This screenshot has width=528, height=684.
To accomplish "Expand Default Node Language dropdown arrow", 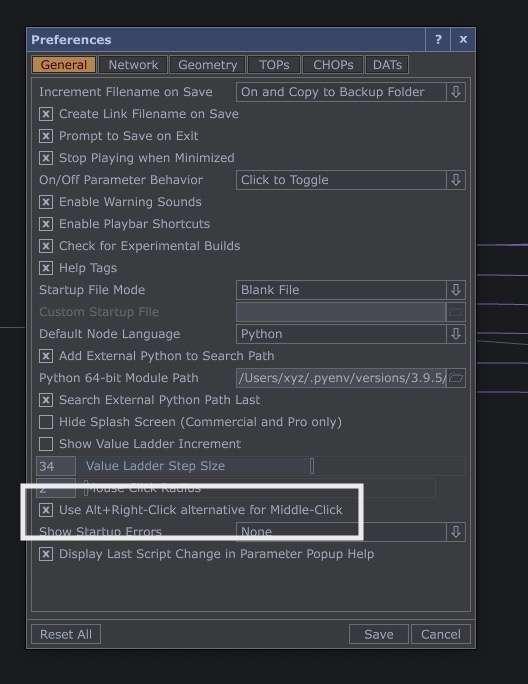I will click(456, 334).
